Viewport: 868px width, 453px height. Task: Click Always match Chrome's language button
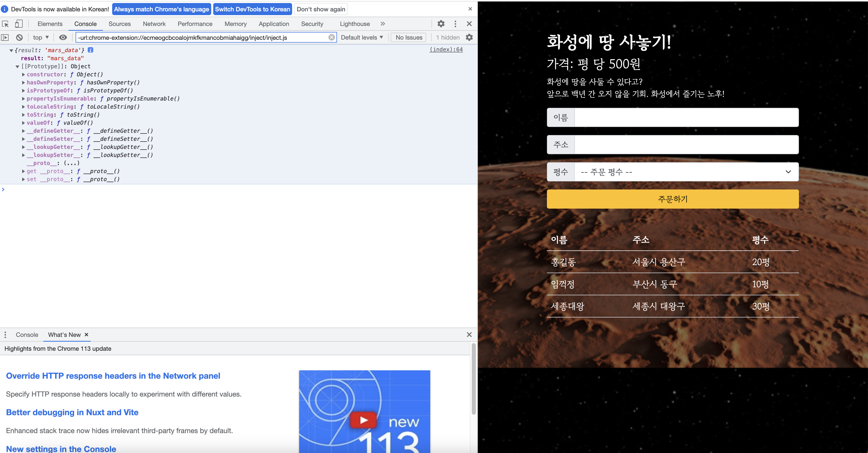tap(161, 9)
